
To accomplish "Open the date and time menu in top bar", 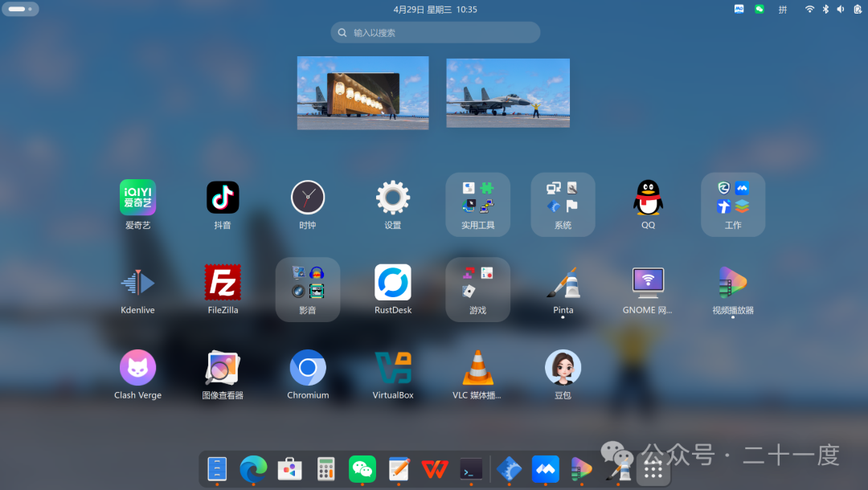I will (x=435, y=10).
